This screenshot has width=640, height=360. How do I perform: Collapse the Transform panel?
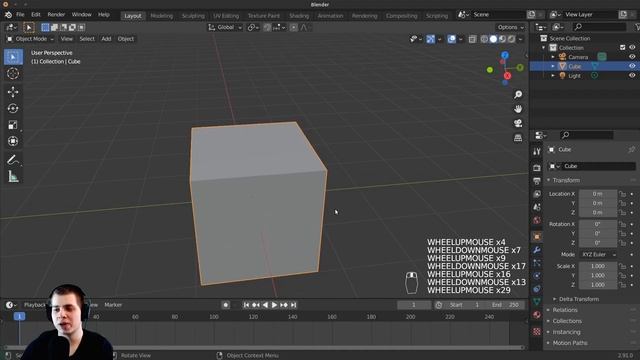coord(566,180)
